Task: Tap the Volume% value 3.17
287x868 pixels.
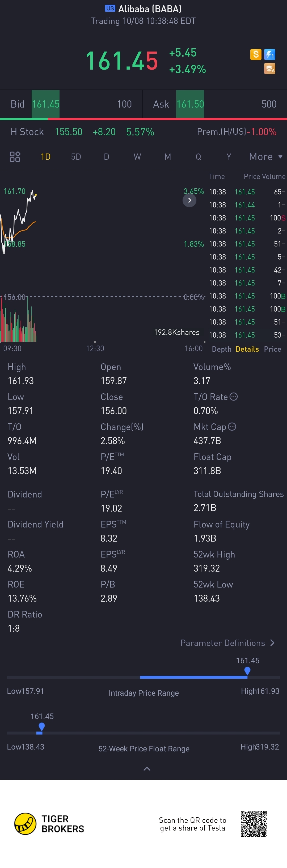Action: (x=202, y=381)
